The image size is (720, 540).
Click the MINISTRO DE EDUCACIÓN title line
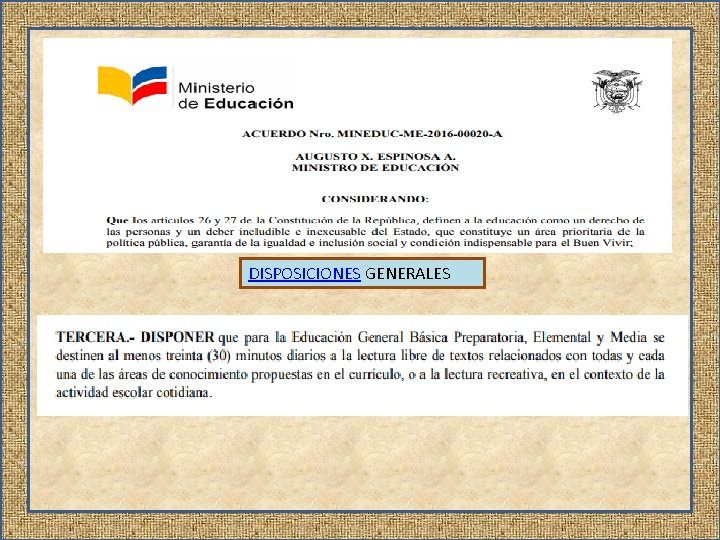click(x=375, y=168)
